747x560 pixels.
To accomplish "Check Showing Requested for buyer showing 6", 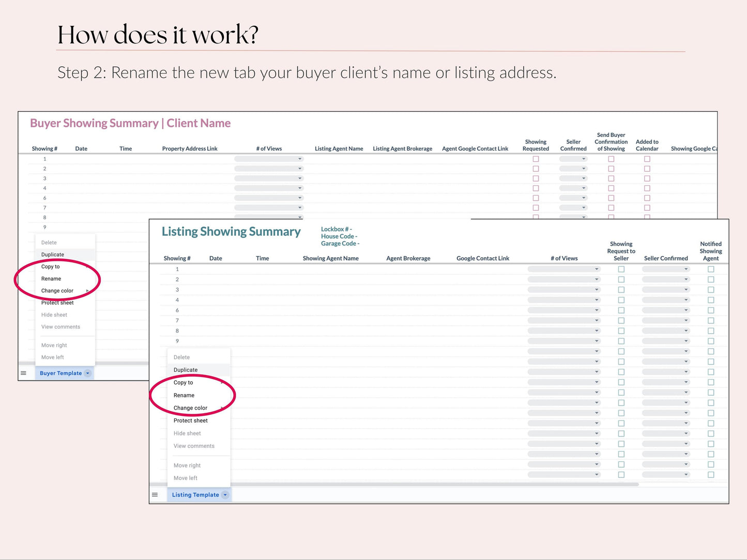I will pos(536,198).
